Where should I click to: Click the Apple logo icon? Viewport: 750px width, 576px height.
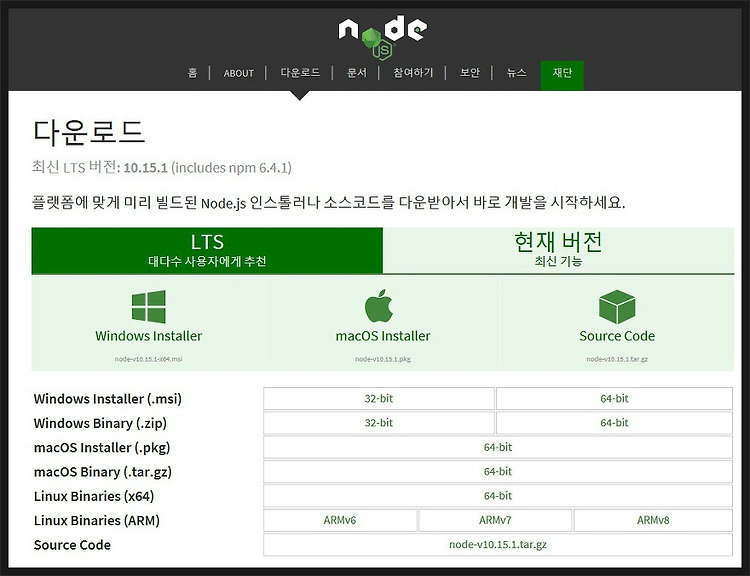379,306
